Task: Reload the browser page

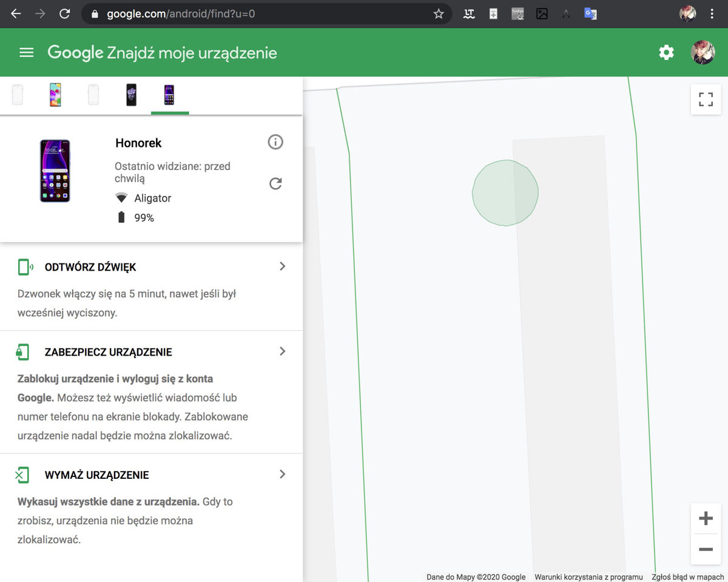Action: pos(64,14)
